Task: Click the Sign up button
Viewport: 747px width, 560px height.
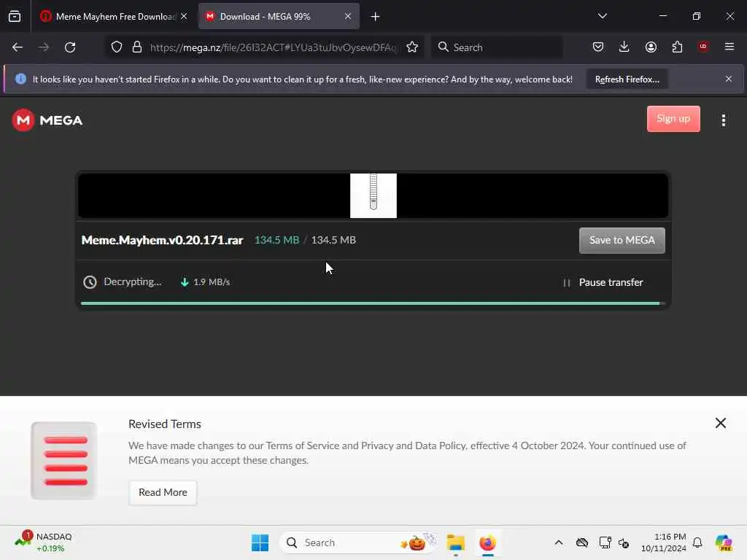Action: [673, 119]
